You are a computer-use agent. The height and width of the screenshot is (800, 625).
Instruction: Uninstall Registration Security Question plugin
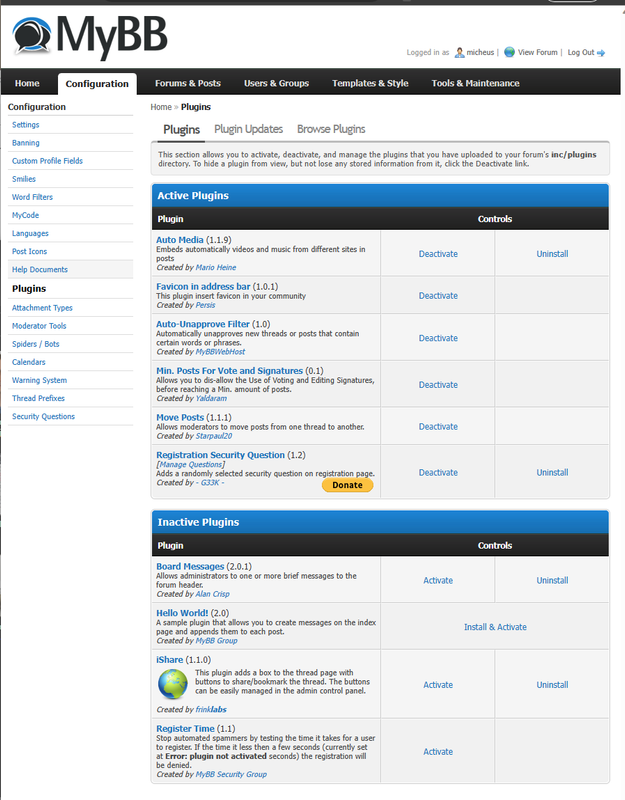(552, 472)
